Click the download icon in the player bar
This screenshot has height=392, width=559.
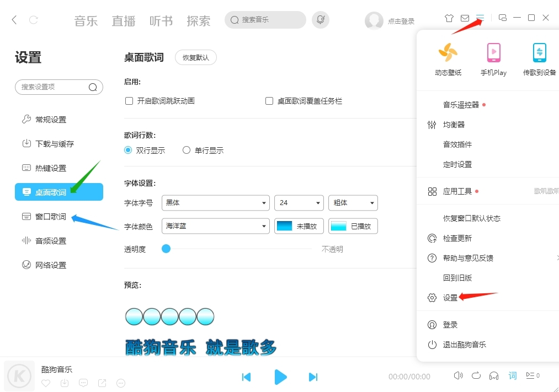pos(64,383)
